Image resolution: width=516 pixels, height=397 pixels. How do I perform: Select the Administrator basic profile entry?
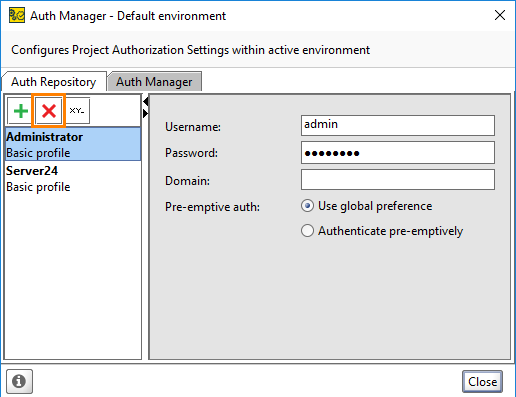click(73, 144)
